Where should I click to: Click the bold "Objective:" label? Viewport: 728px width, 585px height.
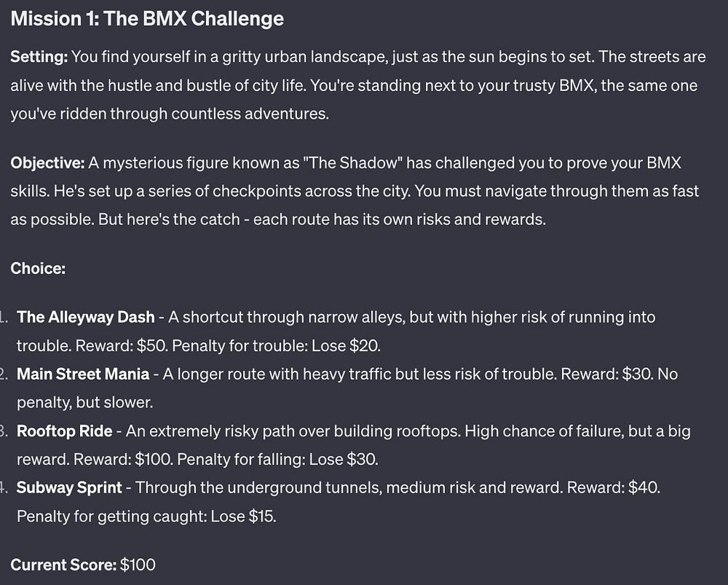pos(48,162)
